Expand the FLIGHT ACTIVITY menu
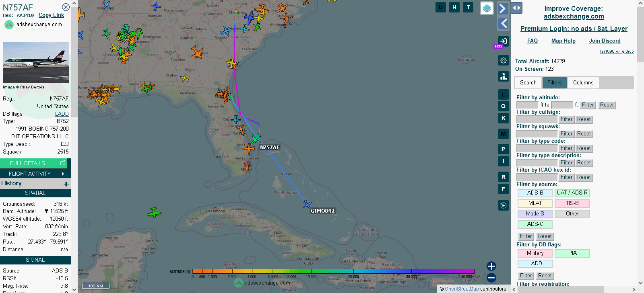The image size is (644, 293). (x=35, y=174)
